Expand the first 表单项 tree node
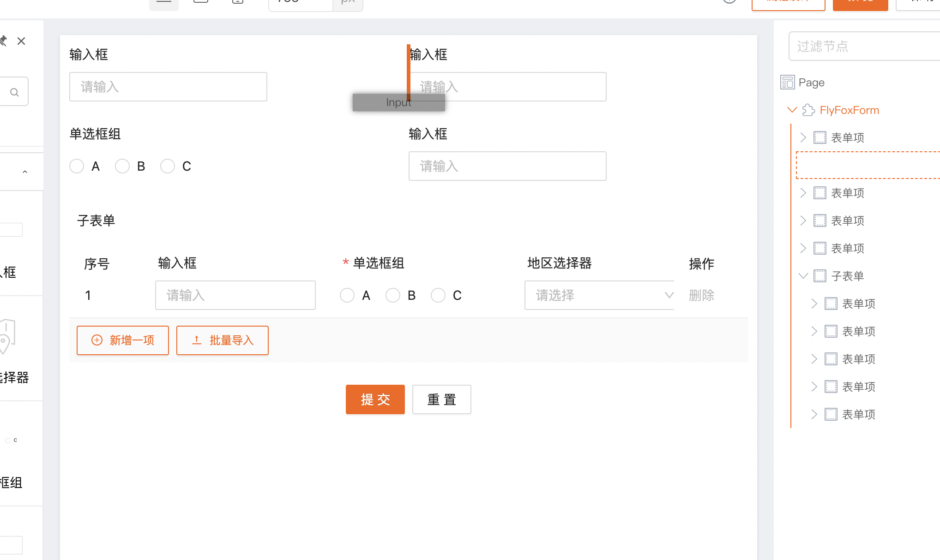The width and height of the screenshot is (940, 560). point(803,137)
